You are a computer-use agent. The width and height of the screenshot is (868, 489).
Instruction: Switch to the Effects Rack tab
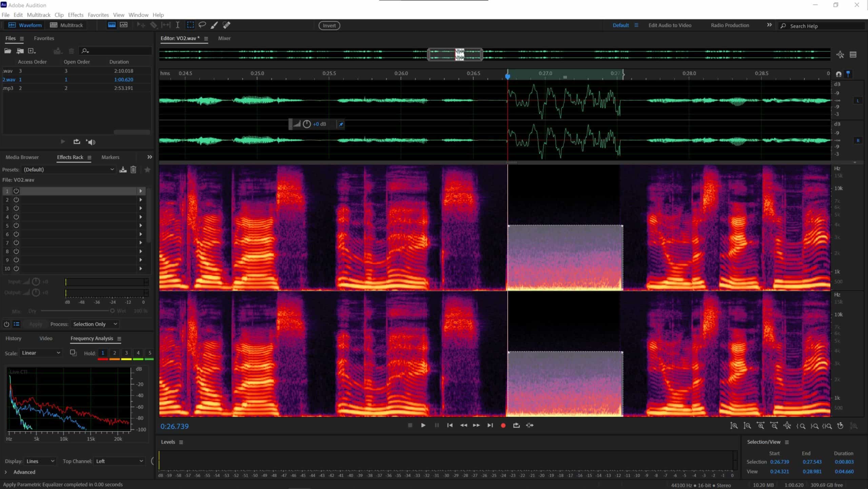[x=69, y=157]
